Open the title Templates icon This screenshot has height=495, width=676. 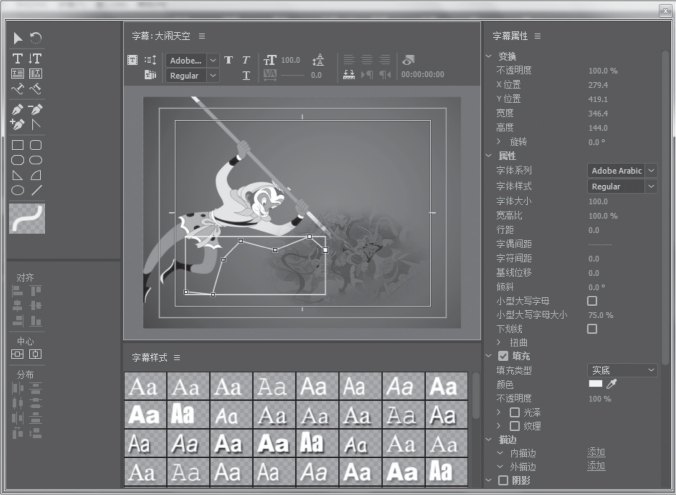click(x=150, y=75)
